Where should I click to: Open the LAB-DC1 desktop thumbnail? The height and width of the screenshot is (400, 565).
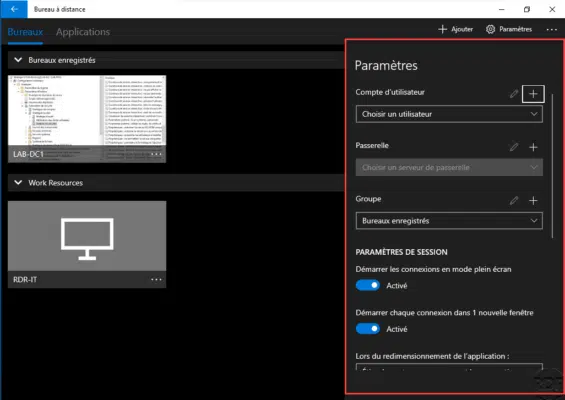[x=87, y=119]
